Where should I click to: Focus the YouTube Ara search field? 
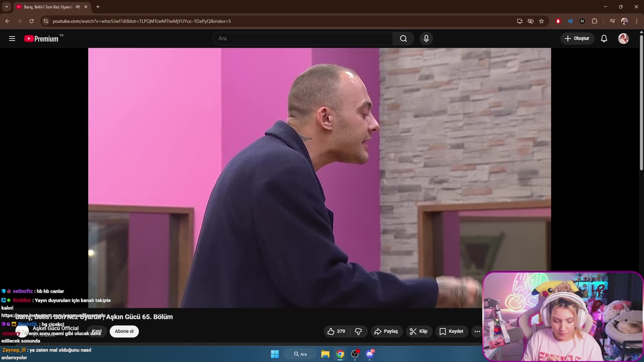coord(303,39)
